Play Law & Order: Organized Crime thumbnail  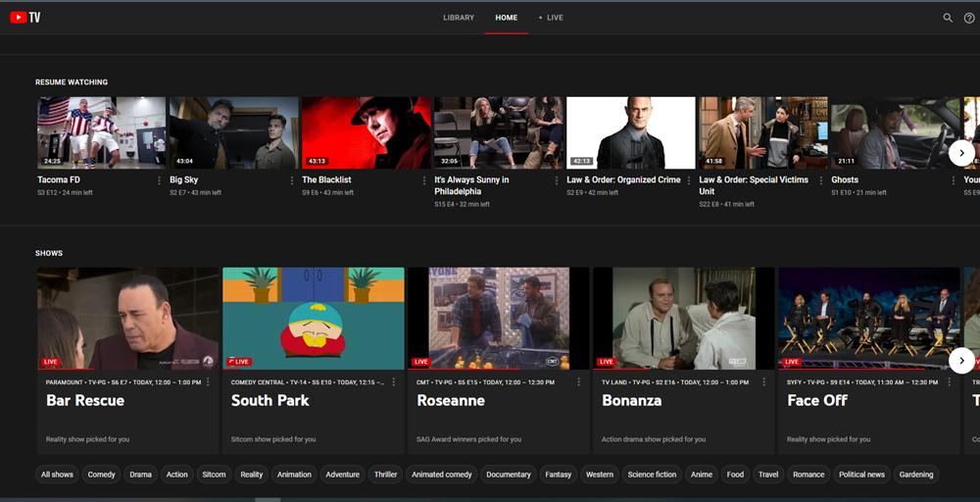(x=630, y=132)
